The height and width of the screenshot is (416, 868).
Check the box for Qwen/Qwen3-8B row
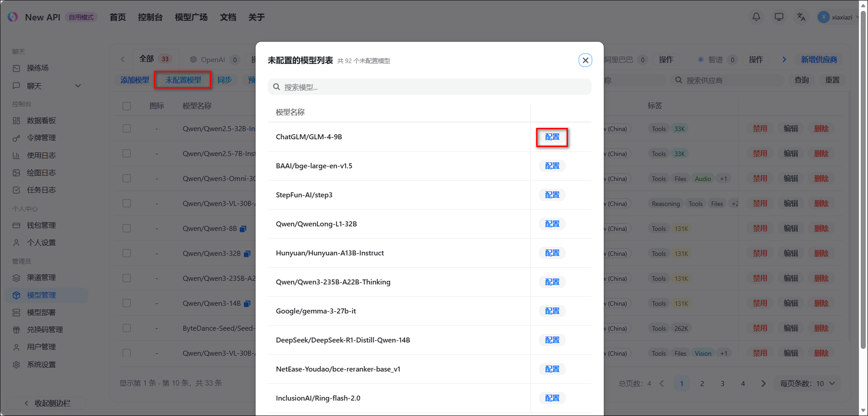[x=127, y=229]
